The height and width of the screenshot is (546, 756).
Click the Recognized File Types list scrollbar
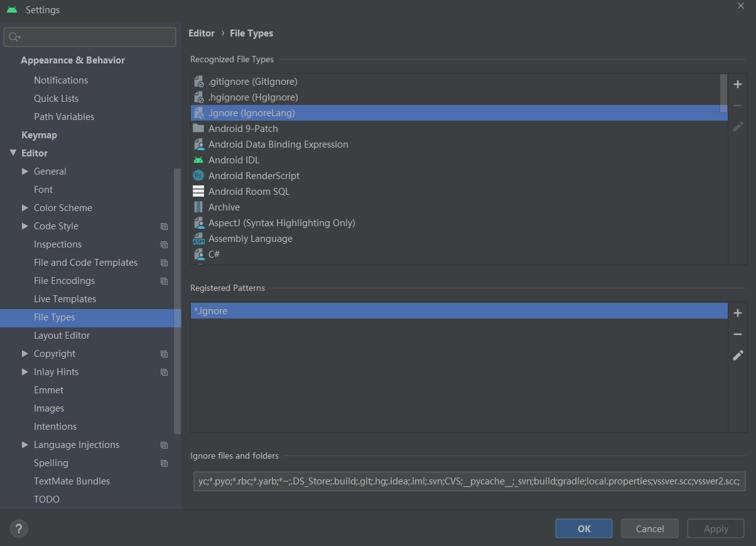pyautogui.click(x=724, y=93)
